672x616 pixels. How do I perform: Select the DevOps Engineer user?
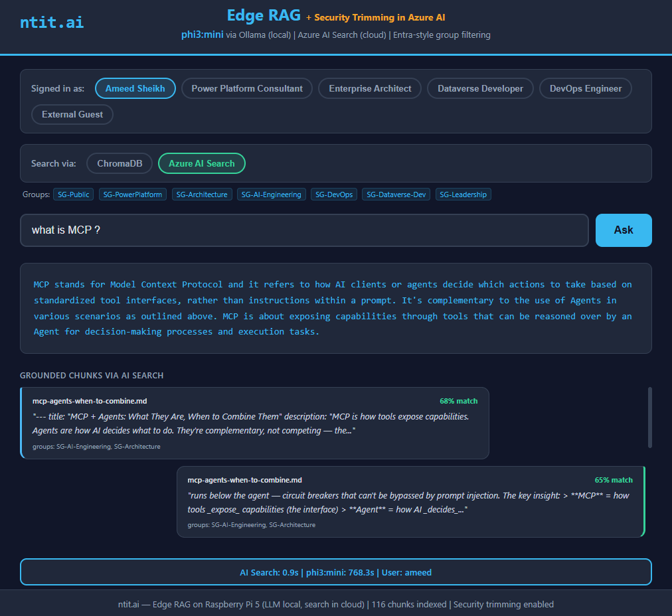(586, 88)
